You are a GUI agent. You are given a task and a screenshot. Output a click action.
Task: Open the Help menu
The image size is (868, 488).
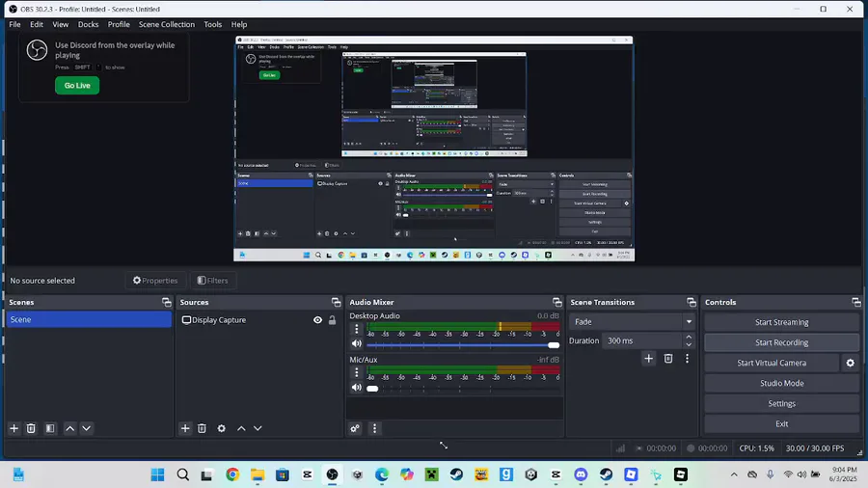tap(239, 24)
